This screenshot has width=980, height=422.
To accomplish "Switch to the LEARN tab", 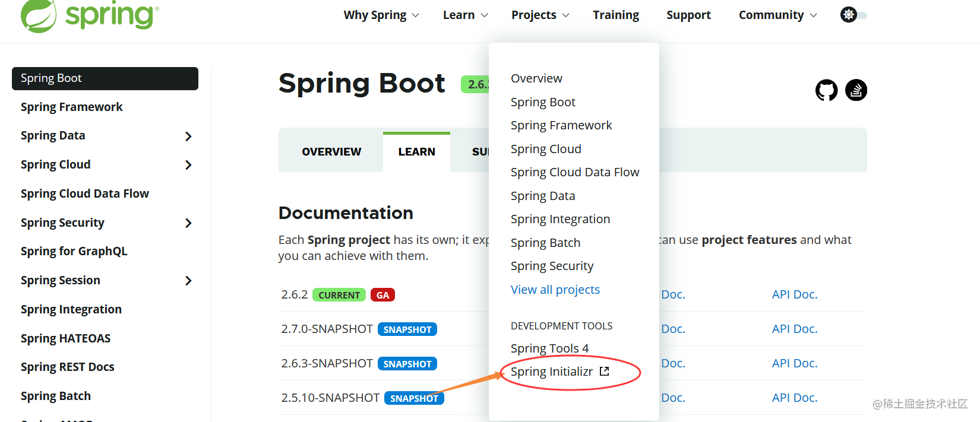I will [416, 152].
